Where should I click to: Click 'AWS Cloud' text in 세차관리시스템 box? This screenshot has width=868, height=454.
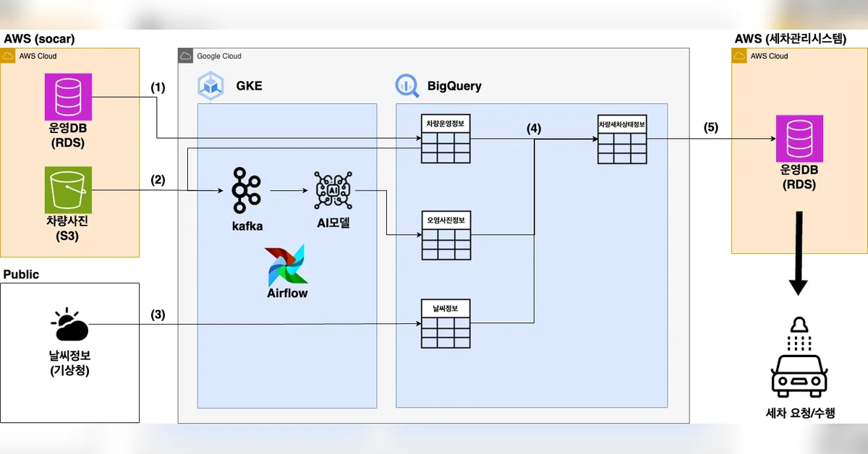pos(769,56)
